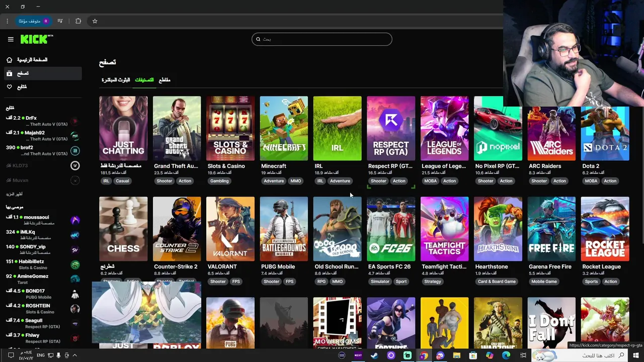Click the MMO tag under Minecraft
644x362 pixels.
click(296, 181)
